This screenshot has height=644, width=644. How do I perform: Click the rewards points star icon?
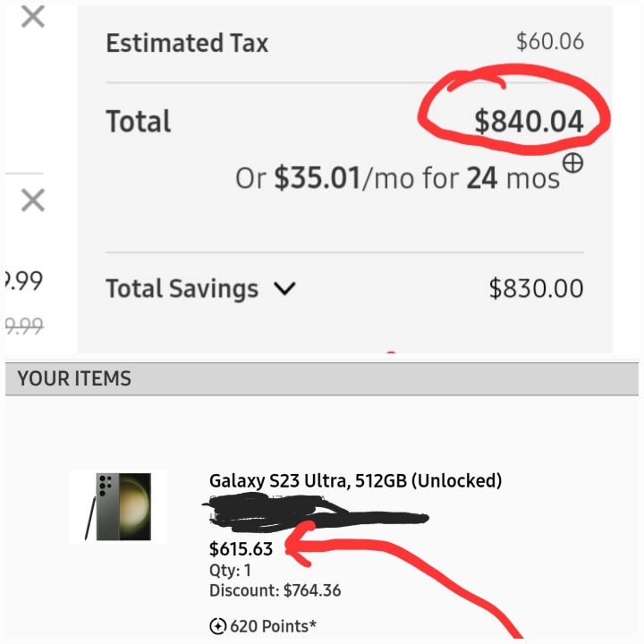tap(217, 626)
